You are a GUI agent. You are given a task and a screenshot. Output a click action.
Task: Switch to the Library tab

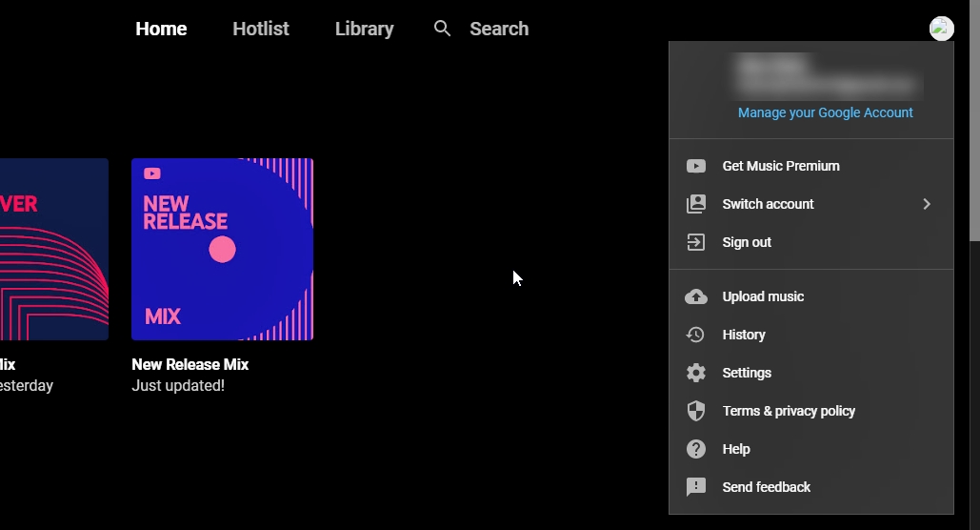[364, 29]
